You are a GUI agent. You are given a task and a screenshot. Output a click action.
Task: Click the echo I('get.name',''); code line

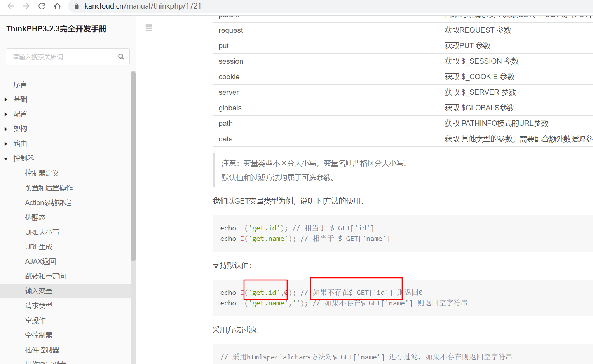[x=344, y=303]
